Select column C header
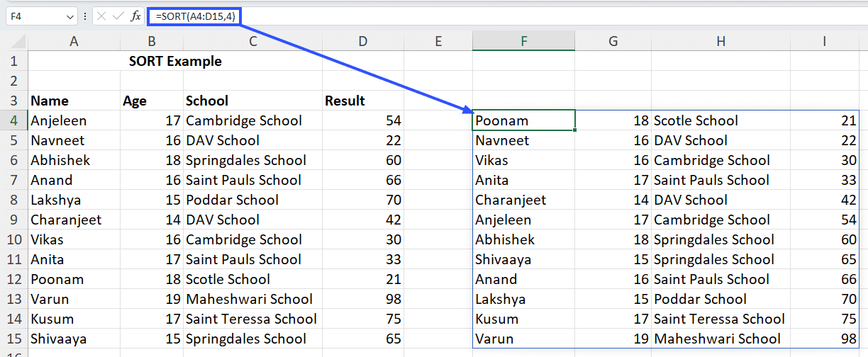The height and width of the screenshot is (357, 868). tap(252, 42)
